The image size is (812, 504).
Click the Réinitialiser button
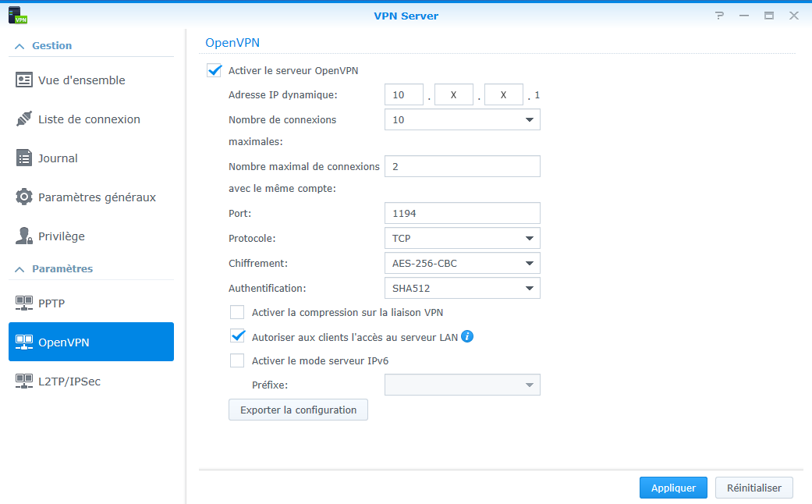click(754, 488)
